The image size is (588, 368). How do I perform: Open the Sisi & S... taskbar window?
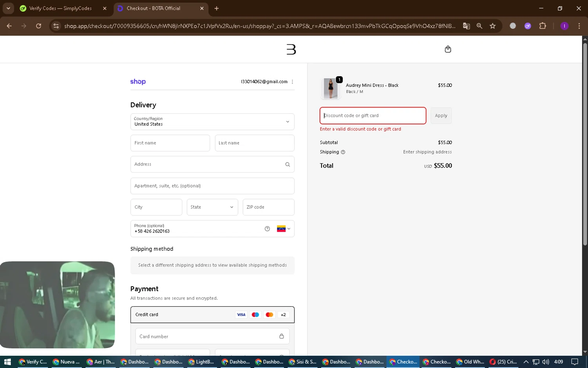[303, 362]
